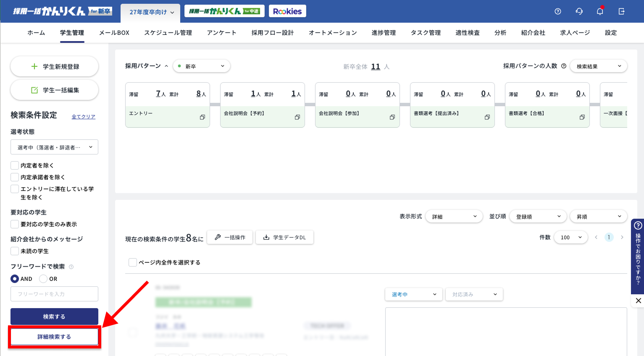
Task: Go to next page with the right arrow
Action: [622, 237]
